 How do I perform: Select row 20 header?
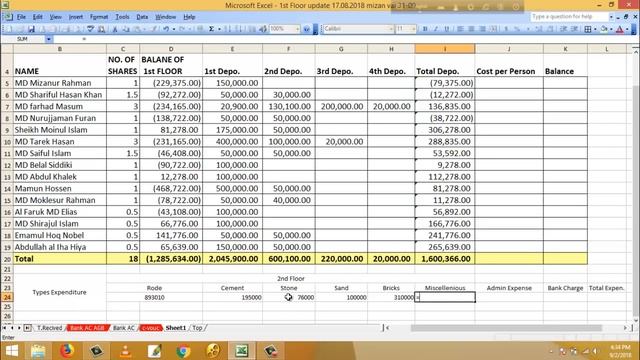coord(7,259)
